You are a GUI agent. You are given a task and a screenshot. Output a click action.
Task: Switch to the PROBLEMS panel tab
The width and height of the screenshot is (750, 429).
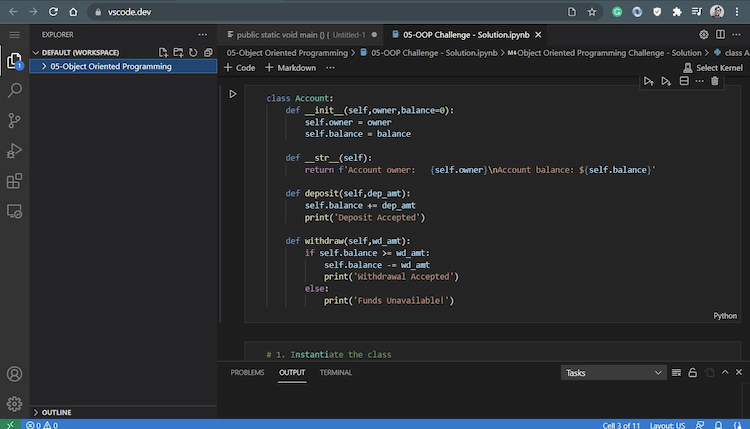[x=247, y=373]
